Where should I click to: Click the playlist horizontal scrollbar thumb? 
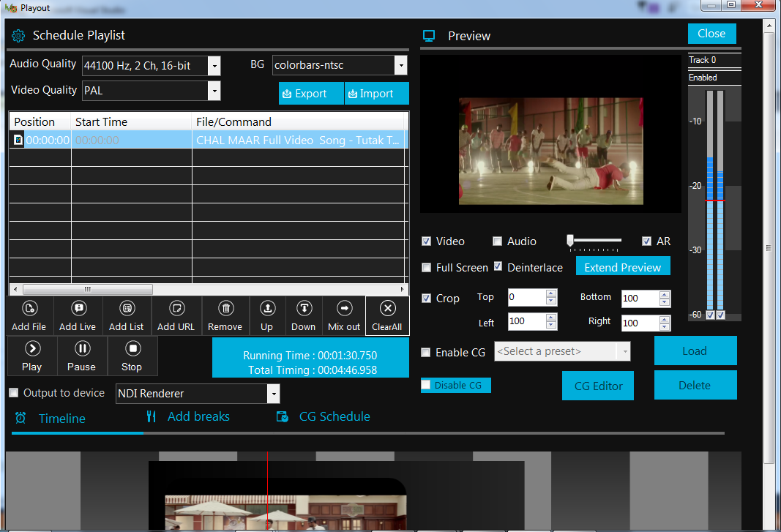pyautogui.click(x=88, y=289)
